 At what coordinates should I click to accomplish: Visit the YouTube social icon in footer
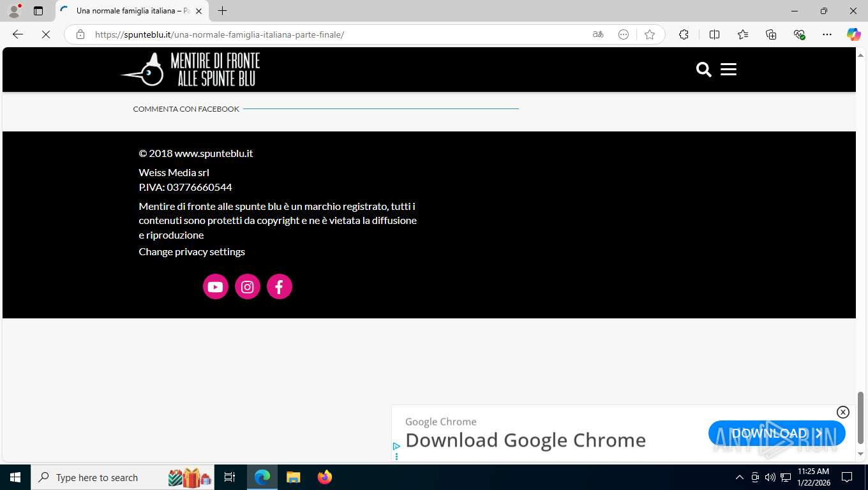coord(216,286)
